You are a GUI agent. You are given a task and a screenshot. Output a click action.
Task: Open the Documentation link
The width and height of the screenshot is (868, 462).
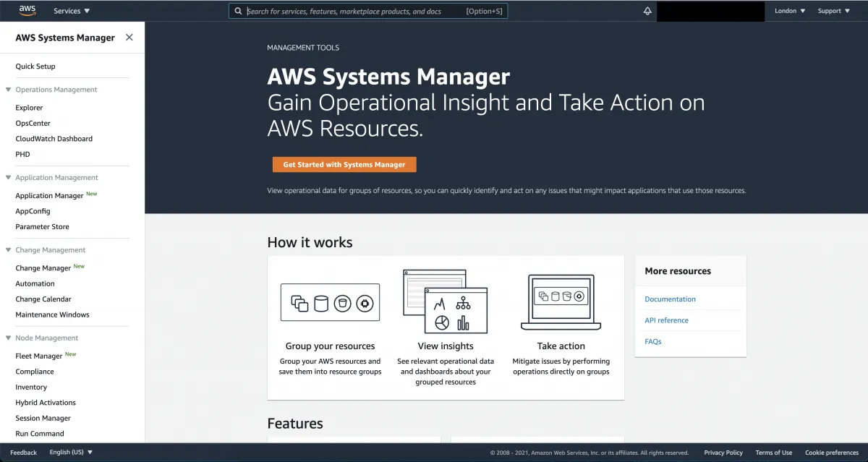670,299
